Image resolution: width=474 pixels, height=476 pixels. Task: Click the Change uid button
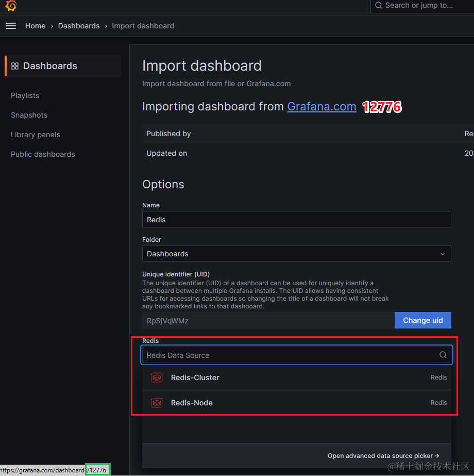click(x=423, y=320)
